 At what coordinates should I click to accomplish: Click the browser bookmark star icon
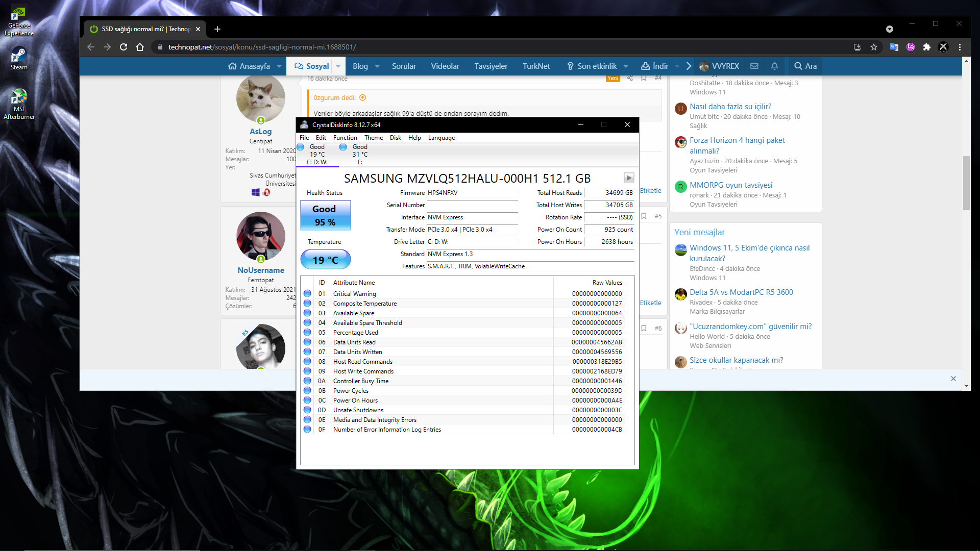point(874,47)
